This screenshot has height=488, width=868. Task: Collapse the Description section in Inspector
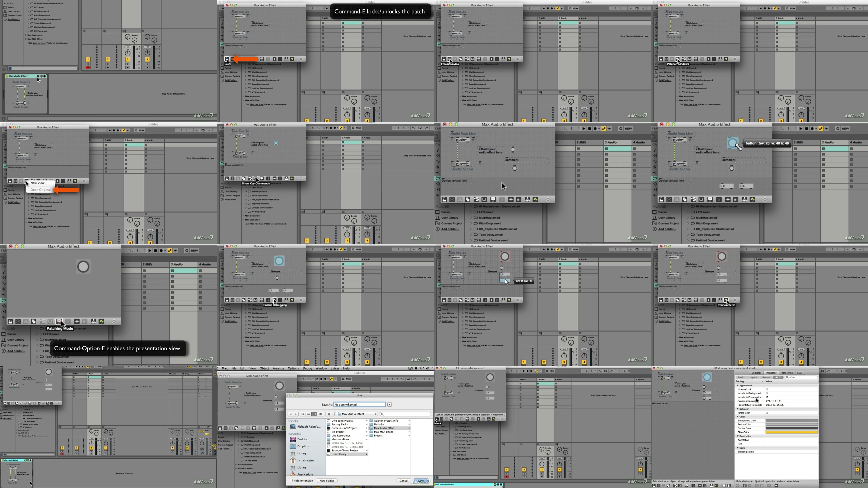738,436
